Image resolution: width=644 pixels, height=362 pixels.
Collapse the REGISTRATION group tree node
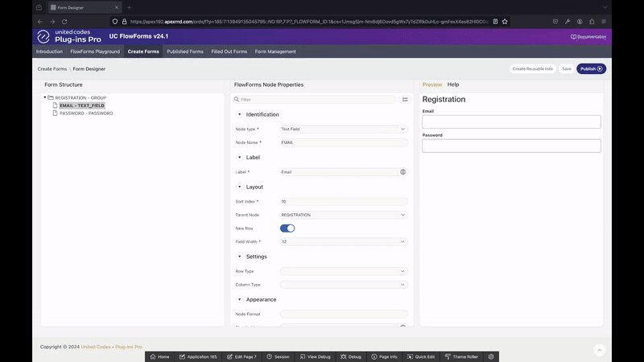(45, 97)
